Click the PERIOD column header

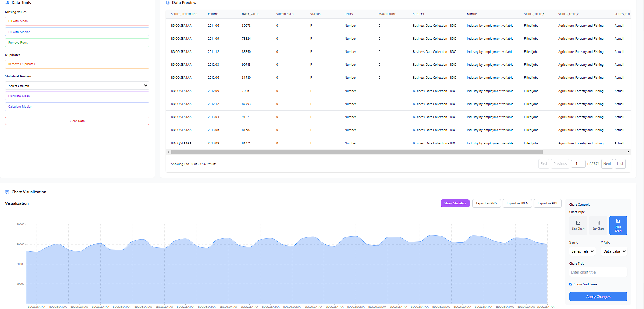click(213, 14)
